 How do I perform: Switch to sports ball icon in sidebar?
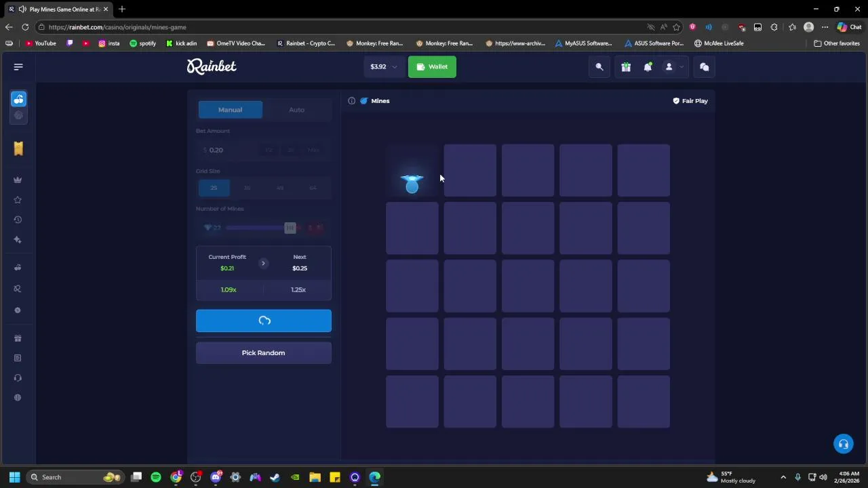[x=18, y=116]
